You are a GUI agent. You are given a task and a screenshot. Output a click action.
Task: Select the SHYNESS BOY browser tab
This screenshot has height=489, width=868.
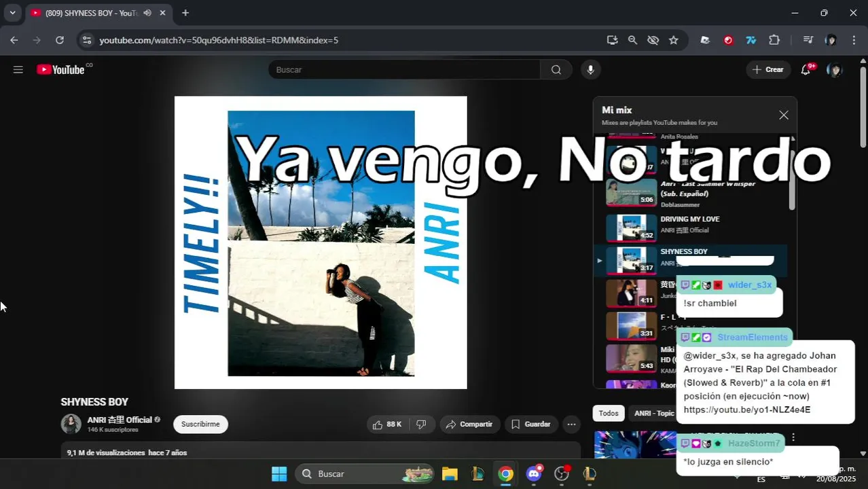91,13
